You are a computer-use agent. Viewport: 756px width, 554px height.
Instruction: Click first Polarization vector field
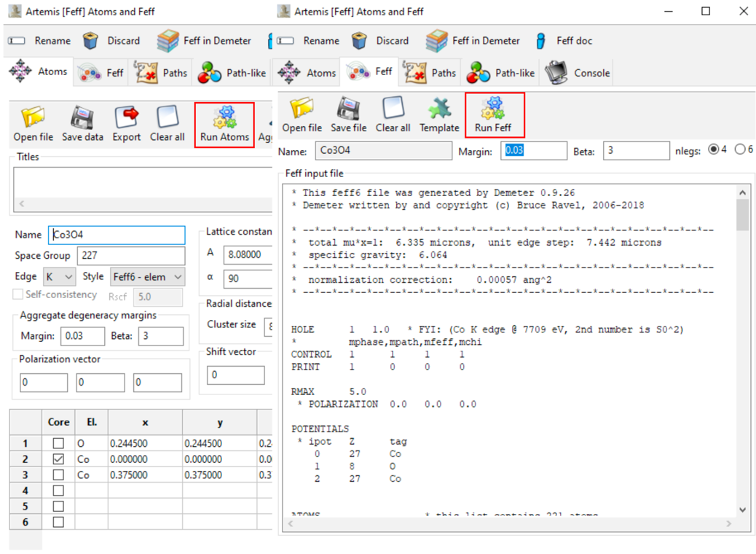point(44,382)
